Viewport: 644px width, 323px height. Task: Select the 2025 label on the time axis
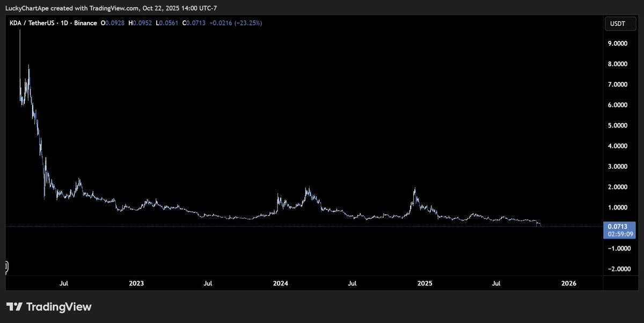tap(425, 283)
